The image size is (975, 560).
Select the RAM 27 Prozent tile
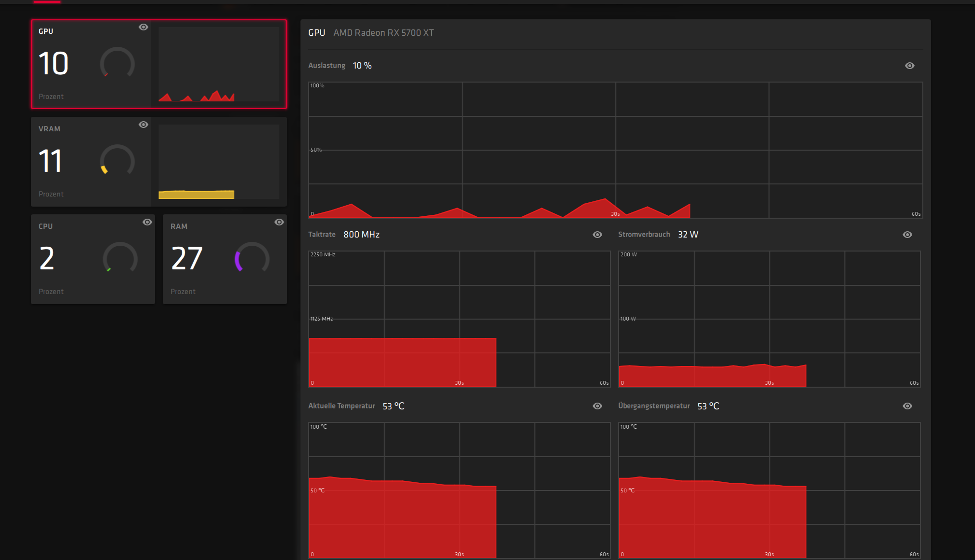coord(225,259)
